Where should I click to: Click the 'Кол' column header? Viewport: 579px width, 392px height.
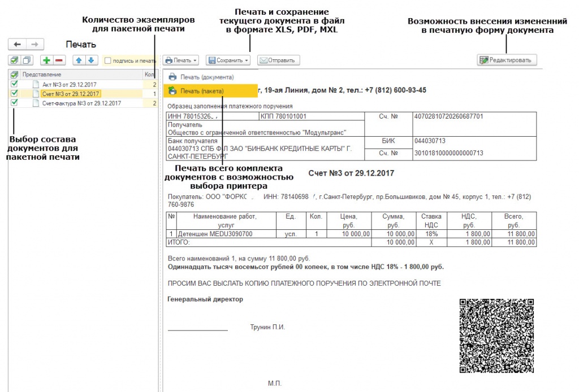(150, 75)
